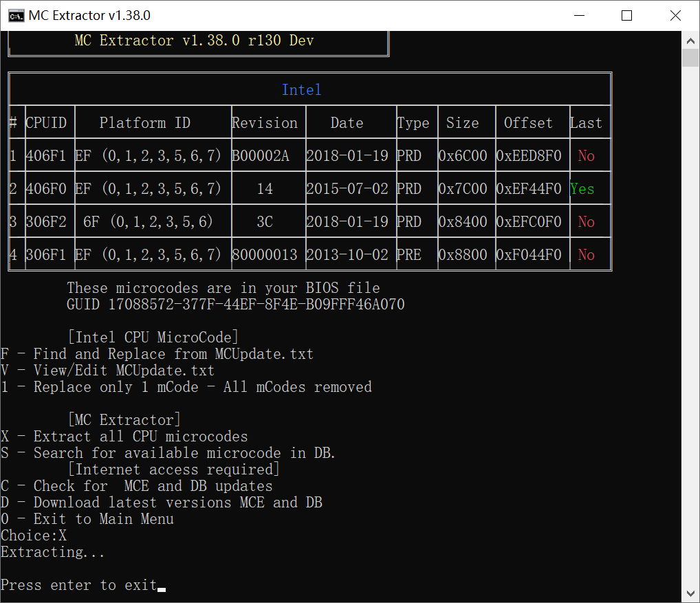Click CPUID cell 306F1
Screen dimensions: 700x603
tap(46, 255)
